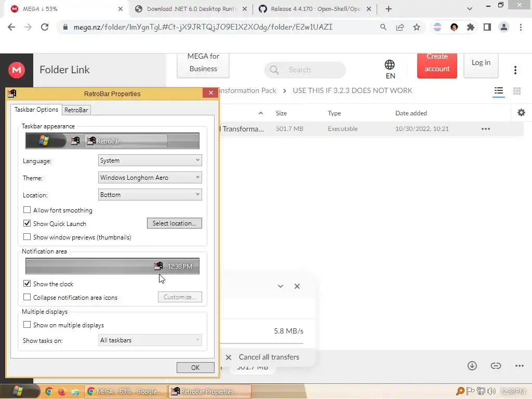This screenshot has height=399, width=532.
Task: Click Create account button
Action: (x=437, y=65)
